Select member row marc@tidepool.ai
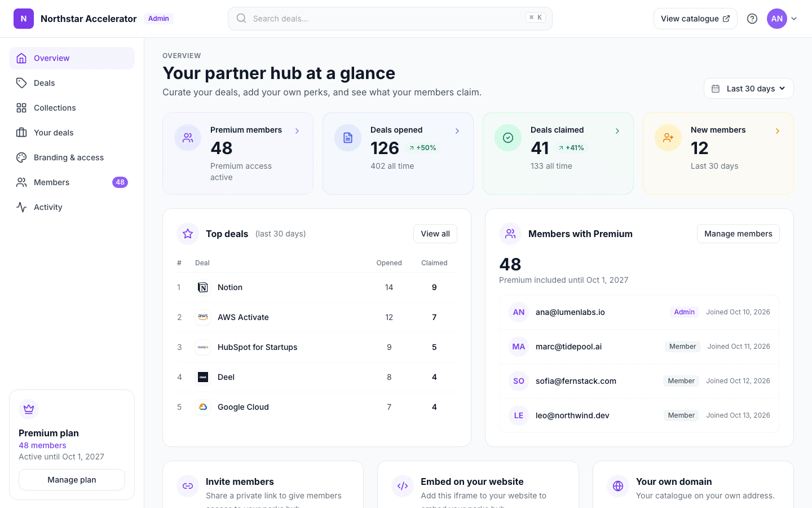 (x=639, y=347)
